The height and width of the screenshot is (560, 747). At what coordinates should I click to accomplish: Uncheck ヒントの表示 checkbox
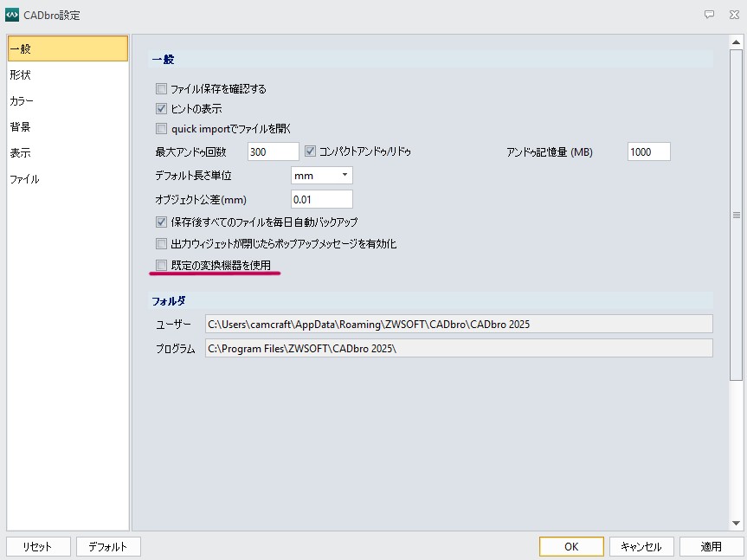coord(162,108)
